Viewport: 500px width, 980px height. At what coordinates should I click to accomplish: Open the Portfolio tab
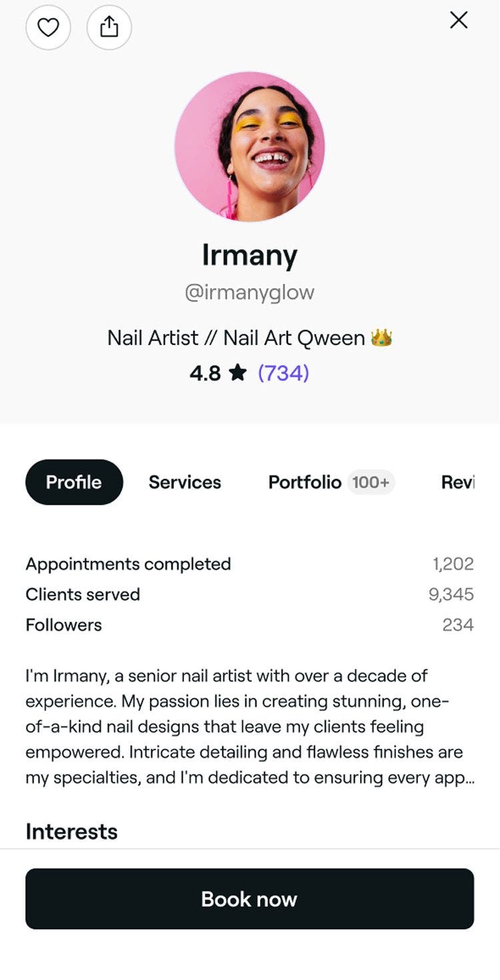305,482
